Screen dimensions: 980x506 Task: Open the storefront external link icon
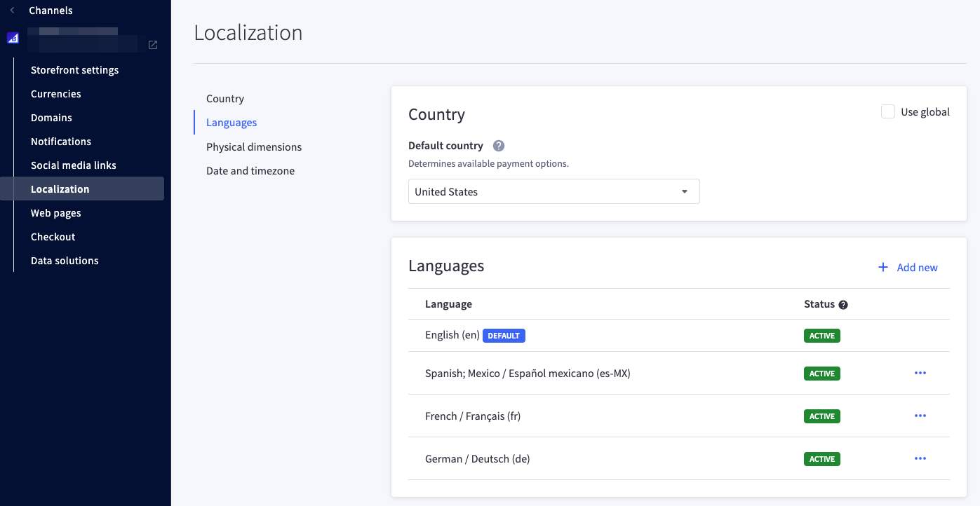(153, 44)
